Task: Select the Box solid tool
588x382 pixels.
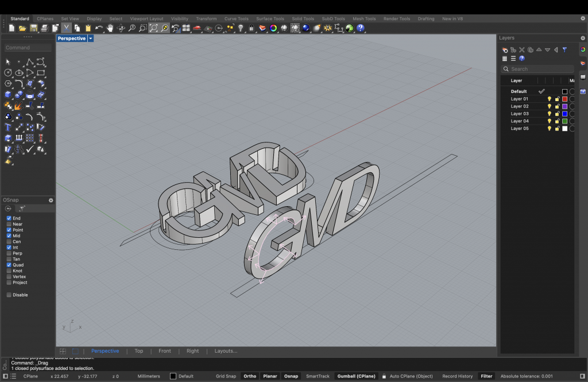Action: (x=8, y=95)
